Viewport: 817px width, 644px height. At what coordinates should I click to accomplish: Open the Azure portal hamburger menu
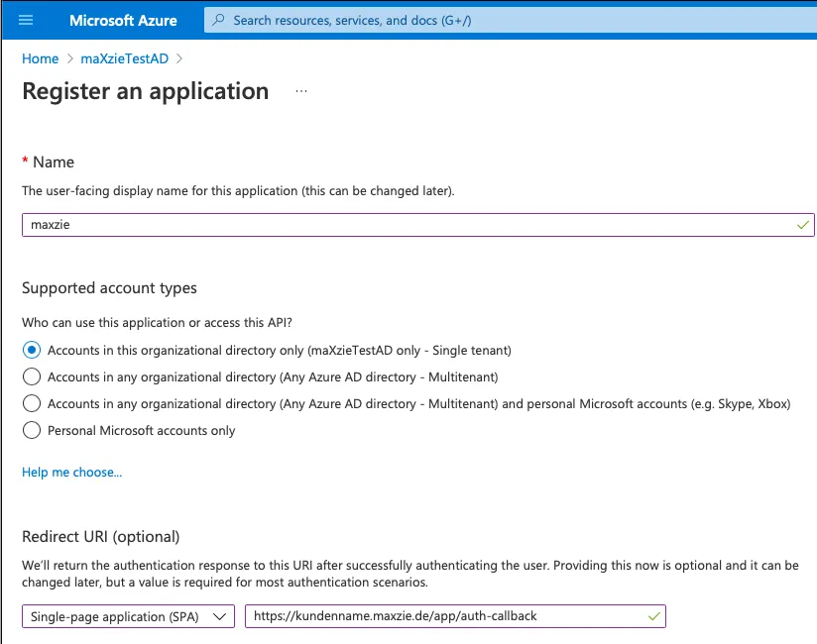tap(25, 20)
